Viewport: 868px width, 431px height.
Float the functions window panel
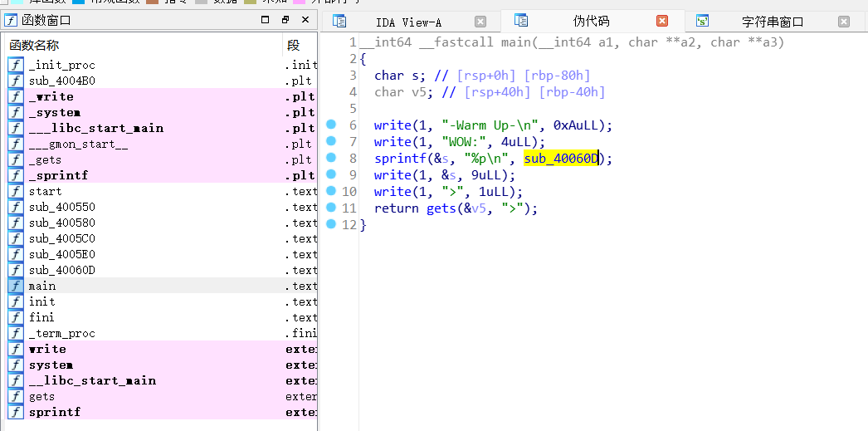(285, 20)
